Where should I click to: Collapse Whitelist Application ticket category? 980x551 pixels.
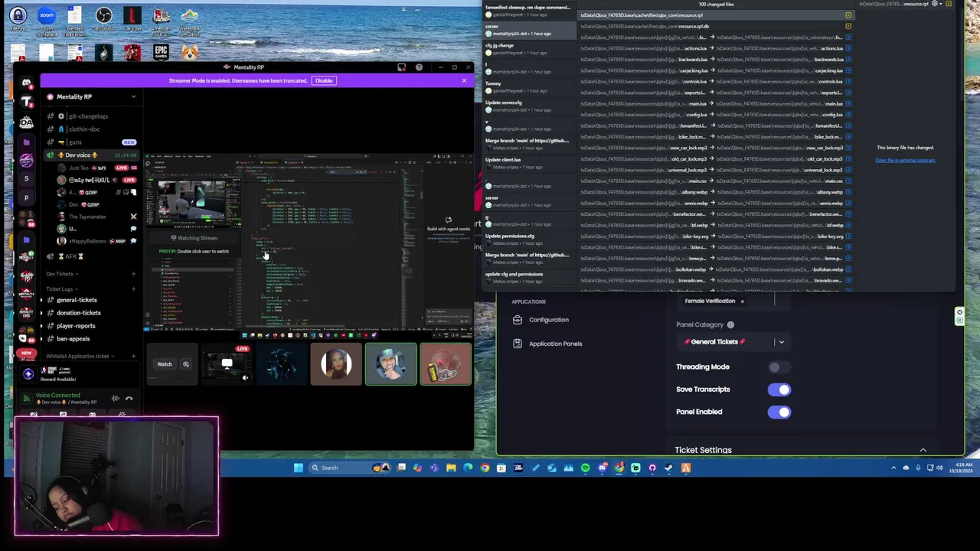[80, 356]
